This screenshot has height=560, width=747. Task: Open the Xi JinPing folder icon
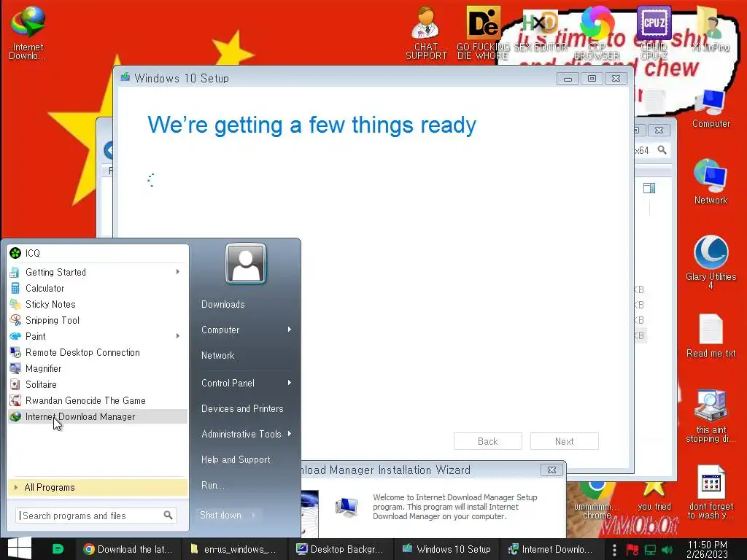tap(711, 29)
